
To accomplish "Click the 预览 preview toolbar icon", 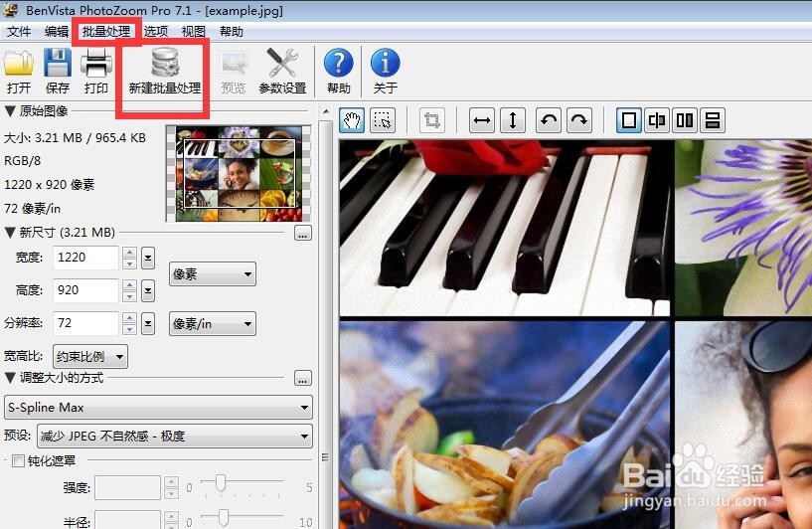I will (233, 71).
